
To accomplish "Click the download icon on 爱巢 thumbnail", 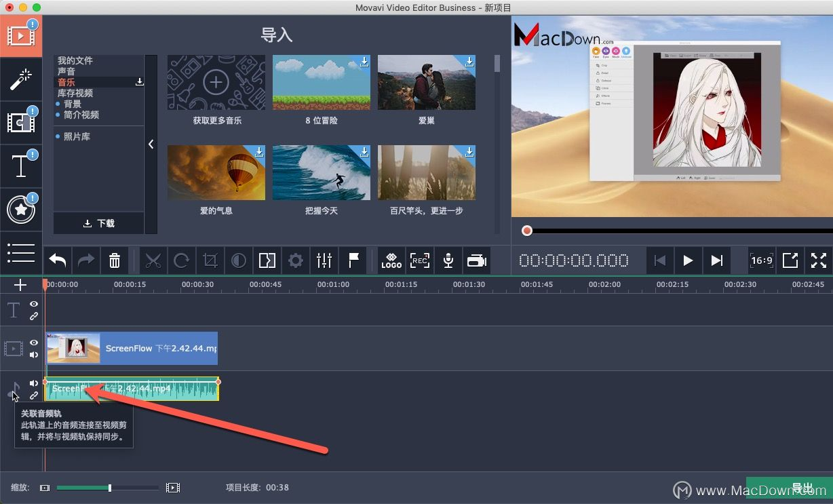I will [469, 62].
